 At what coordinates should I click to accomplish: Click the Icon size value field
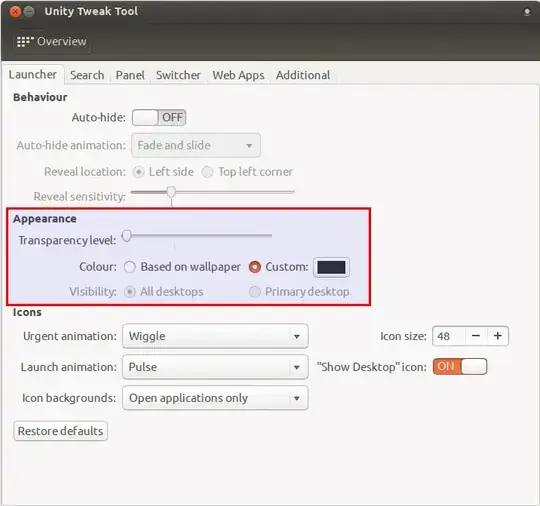(449, 336)
